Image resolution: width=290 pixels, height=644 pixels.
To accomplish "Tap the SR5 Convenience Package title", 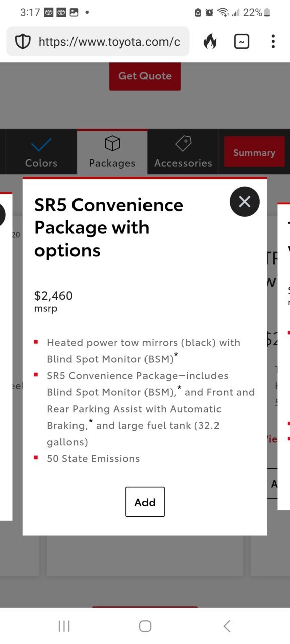I will [x=109, y=227].
